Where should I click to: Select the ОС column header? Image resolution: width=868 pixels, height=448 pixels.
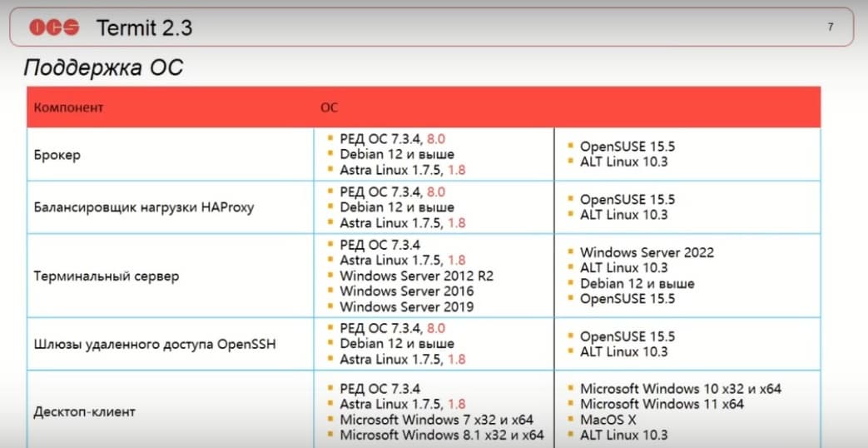coord(329,107)
